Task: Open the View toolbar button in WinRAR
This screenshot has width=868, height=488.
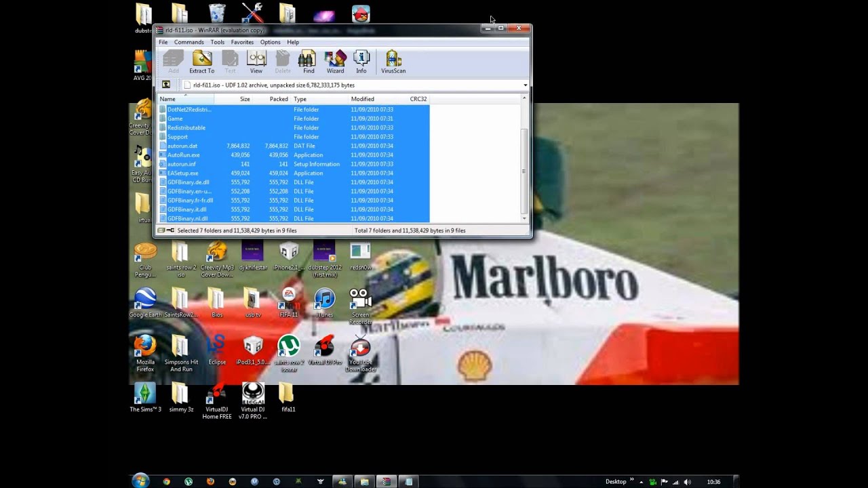Action: (x=256, y=62)
